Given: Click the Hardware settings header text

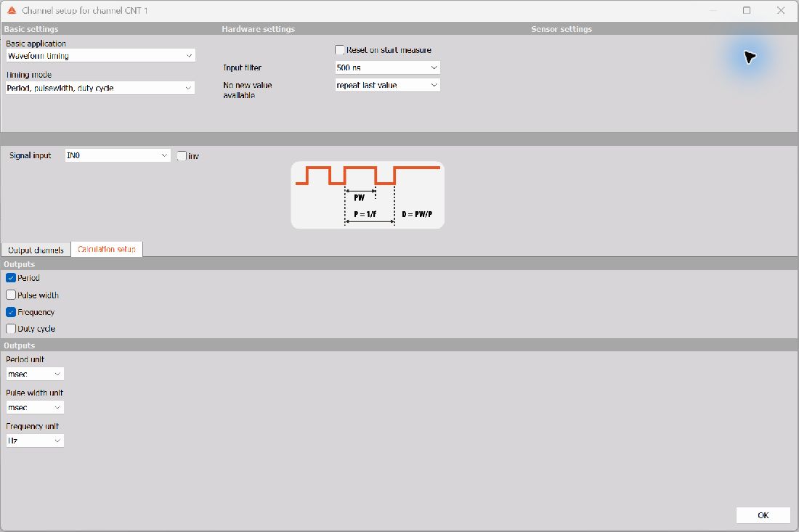Looking at the screenshot, I should (259, 29).
